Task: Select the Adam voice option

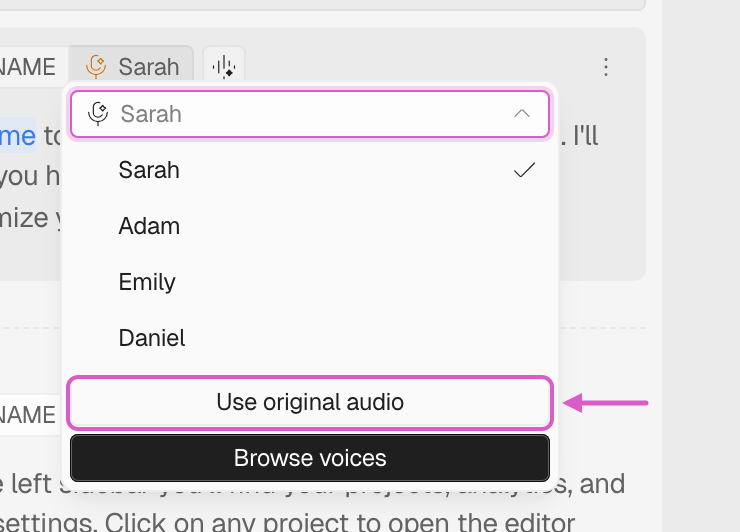Action: pyautogui.click(x=310, y=226)
